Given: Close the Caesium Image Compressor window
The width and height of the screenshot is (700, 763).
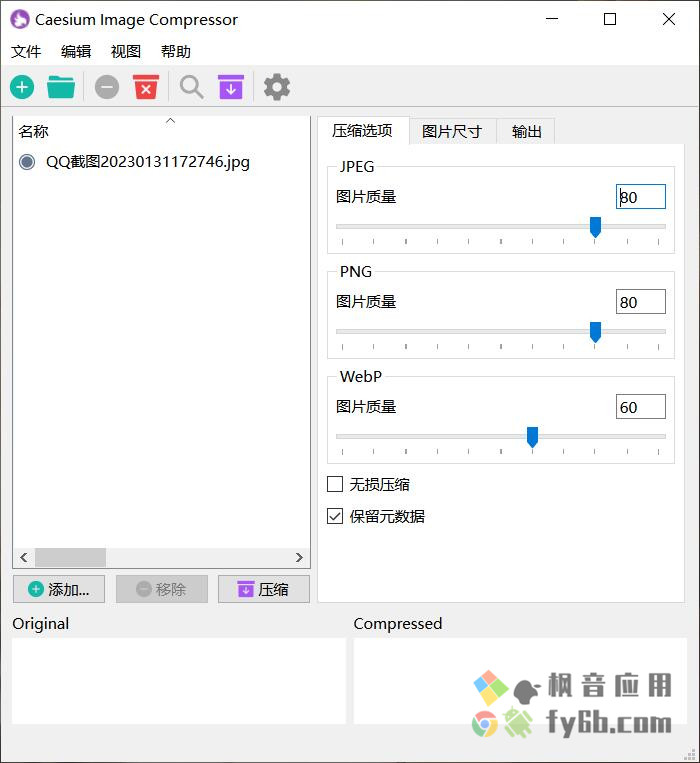Looking at the screenshot, I should [669, 19].
